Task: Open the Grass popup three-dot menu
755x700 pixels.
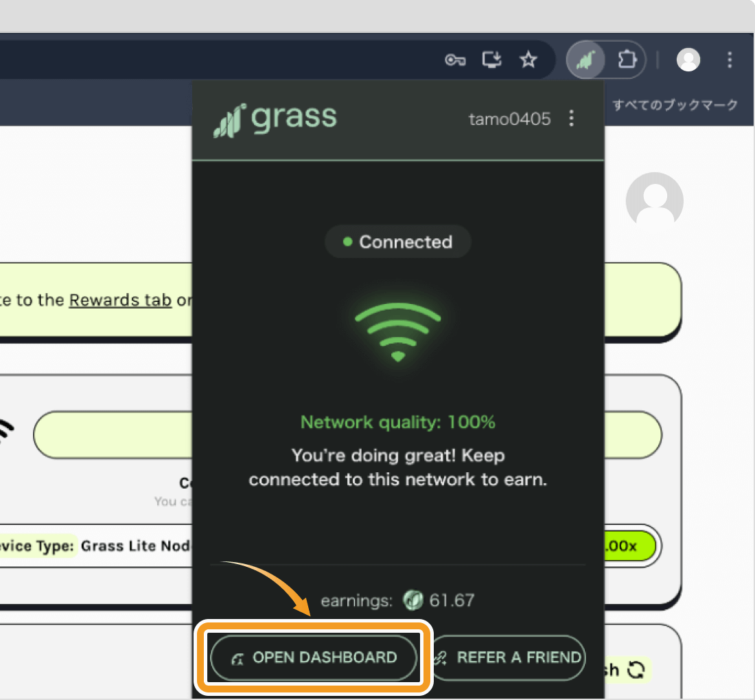Action: [571, 118]
